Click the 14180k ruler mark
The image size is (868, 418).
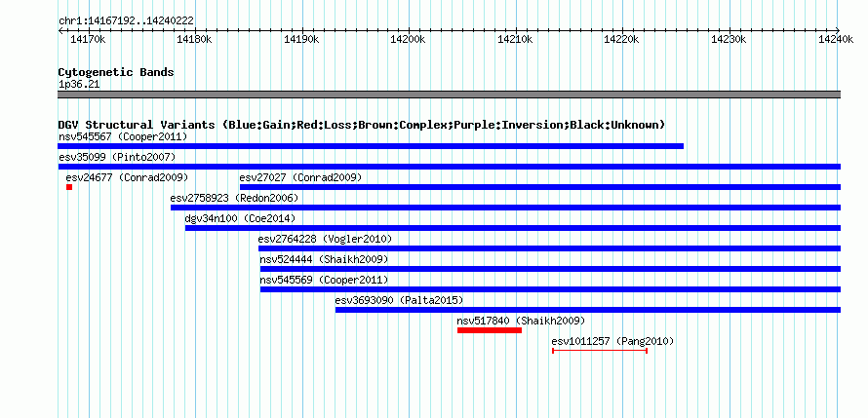[x=194, y=39]
